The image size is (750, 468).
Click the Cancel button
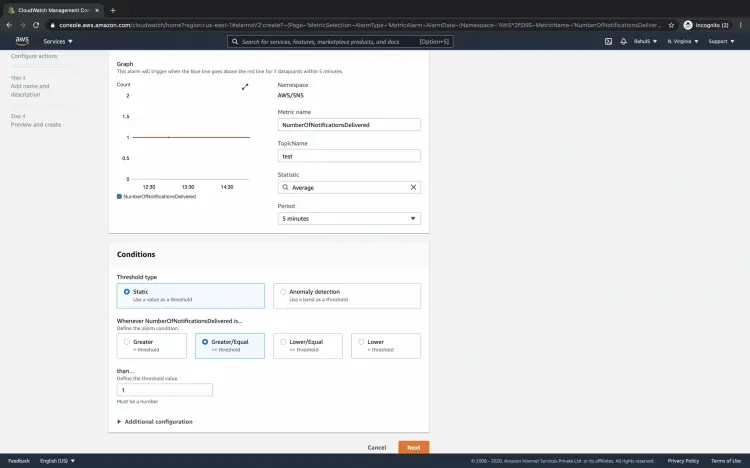tap(377, 447)
